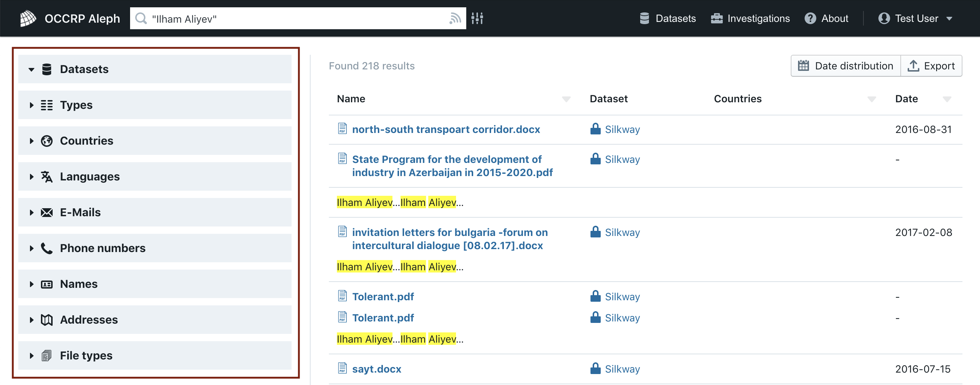Click the RSS alert icon in search bar
The width and height of the screenshot is (980, 385).
pos(455,18)
